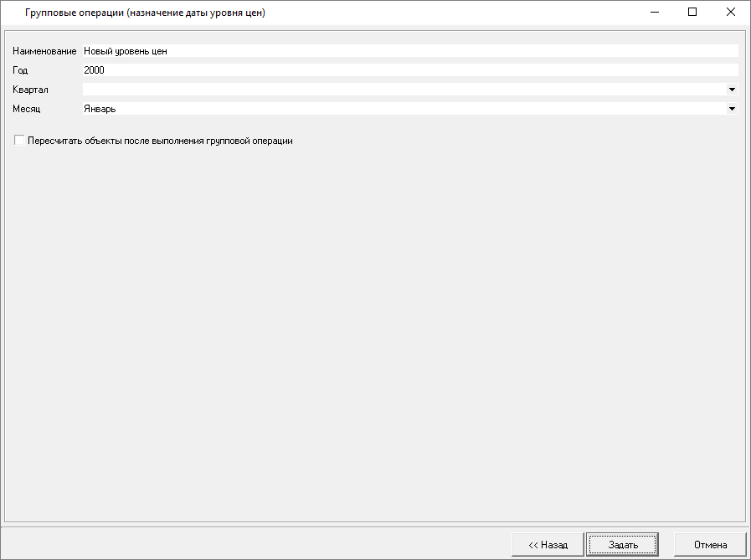Cancel using the Отмена button
Screen dimensions: 751x560
(x=710, y=544)
